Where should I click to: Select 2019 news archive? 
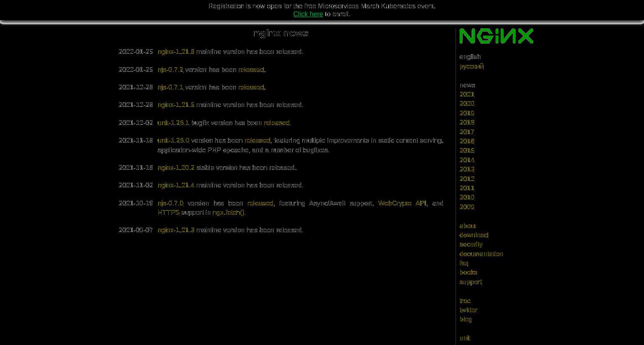(x=467, y=113)
